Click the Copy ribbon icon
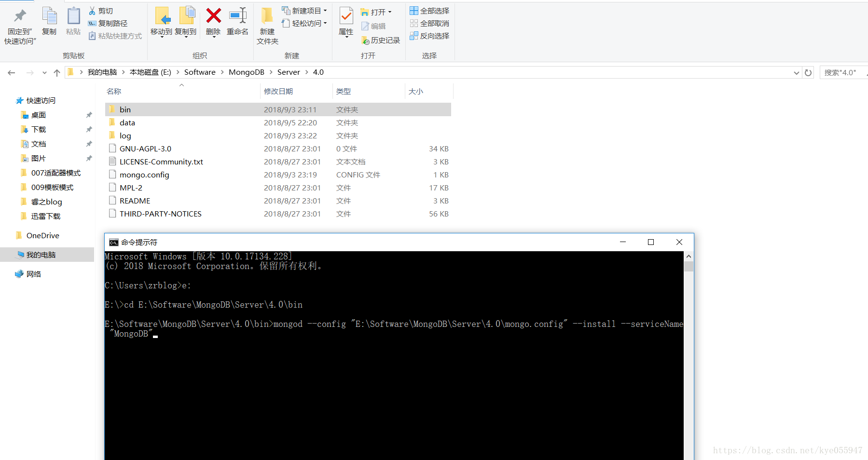This screenshot has height=460, width=868. click(x=49, y=22)
